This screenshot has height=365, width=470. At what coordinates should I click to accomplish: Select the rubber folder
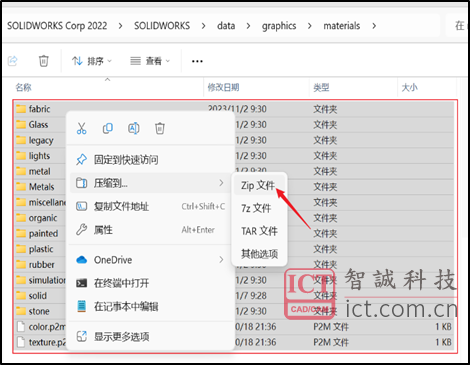tap(41, 265)
